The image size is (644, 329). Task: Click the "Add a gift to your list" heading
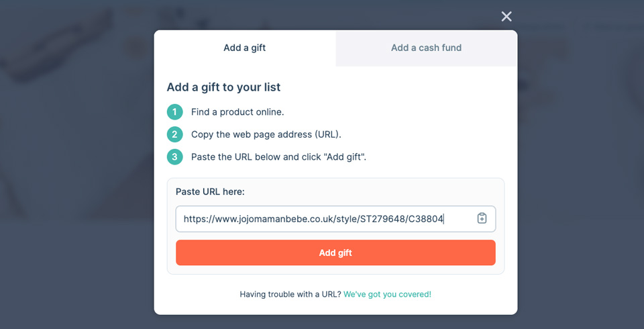[x=223, y=87]
